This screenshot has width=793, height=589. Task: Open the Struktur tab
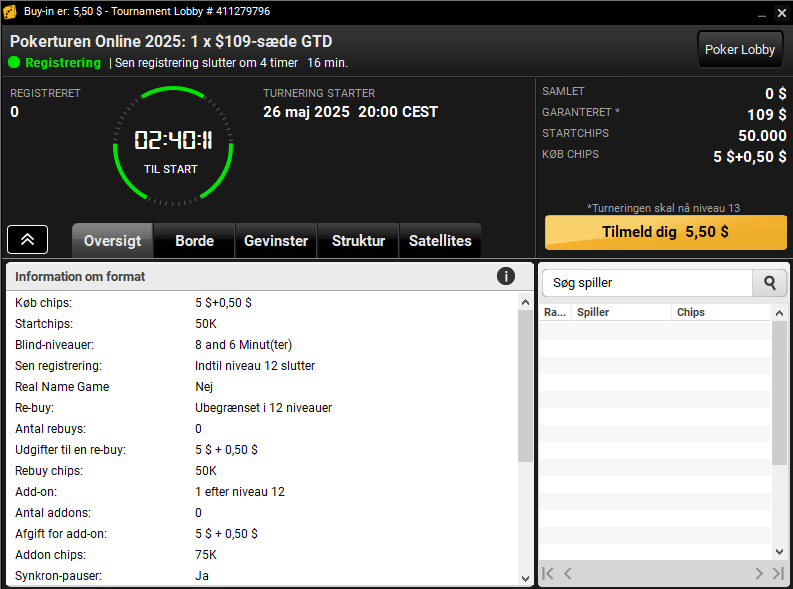[x=358, y=241]
